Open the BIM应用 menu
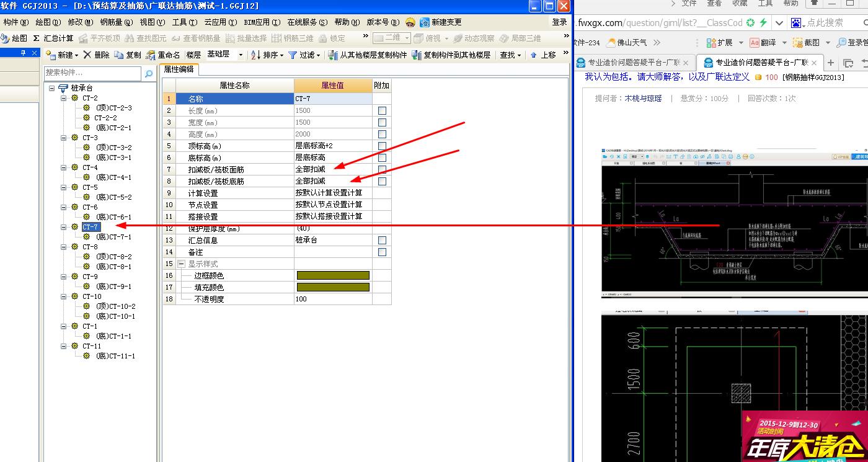 pyautogui.click(x=262, y=22)
